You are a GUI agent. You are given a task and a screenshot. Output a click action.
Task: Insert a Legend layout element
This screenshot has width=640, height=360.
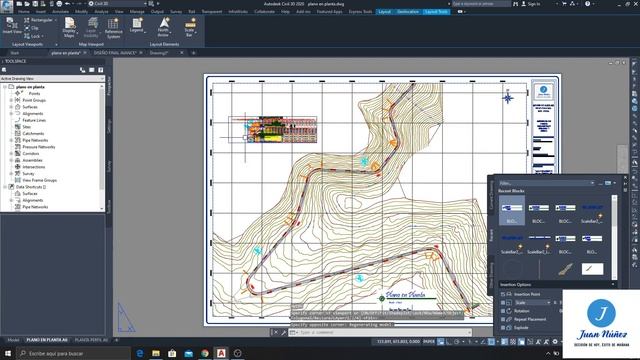coord(137,25)
